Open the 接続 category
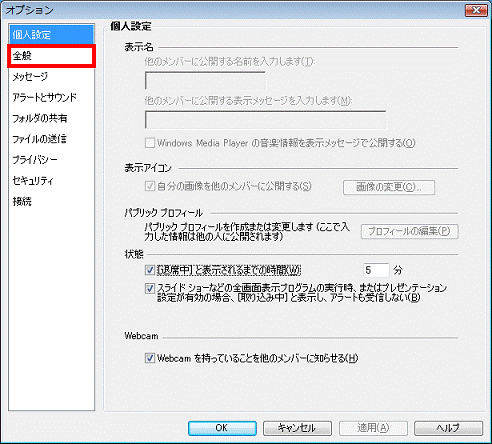 click(x=52, y=201)
